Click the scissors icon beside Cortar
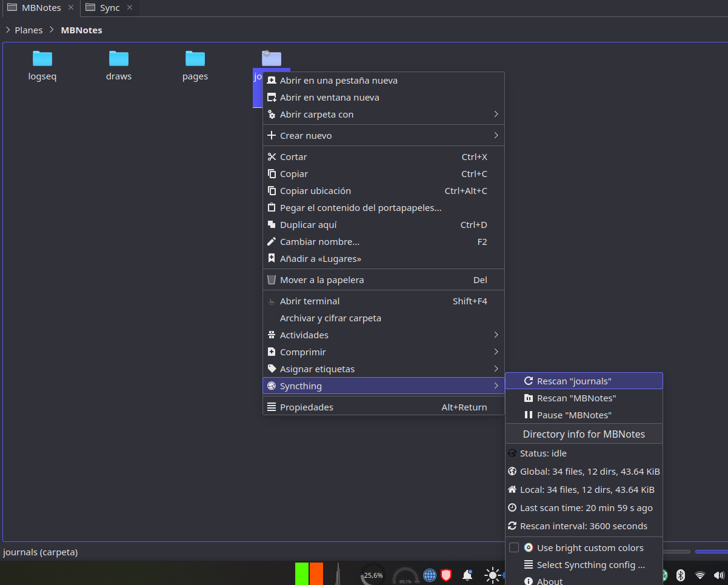This screenshot has height=585, width=728. click(x=272, y=157)
